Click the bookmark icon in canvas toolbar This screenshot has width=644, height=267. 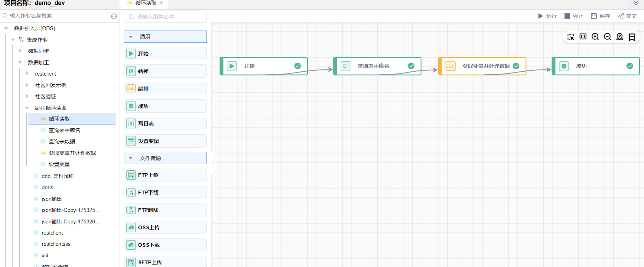(632, 37)
